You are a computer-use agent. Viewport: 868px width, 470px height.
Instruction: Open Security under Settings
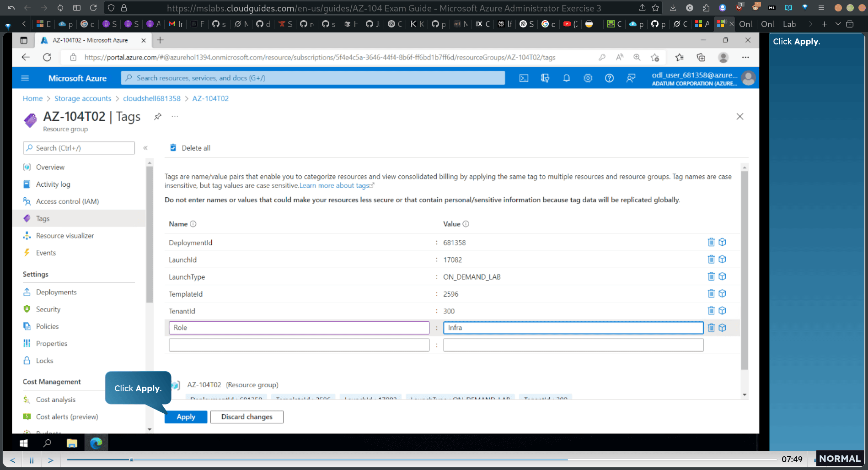pos(48,309)
